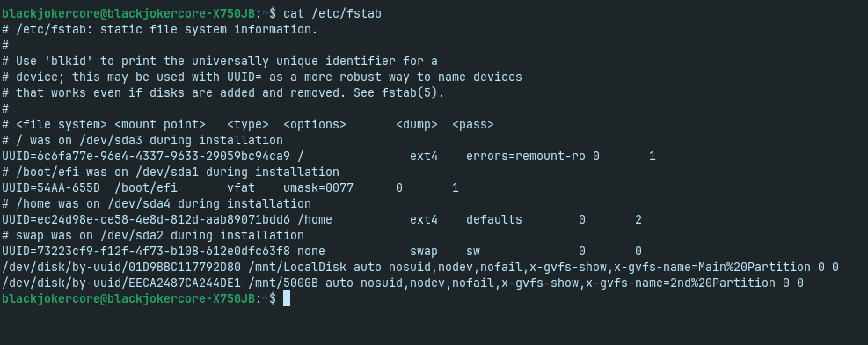Click the umask=0077 option text
Screen dimensions: 868x345
point(318,187)
